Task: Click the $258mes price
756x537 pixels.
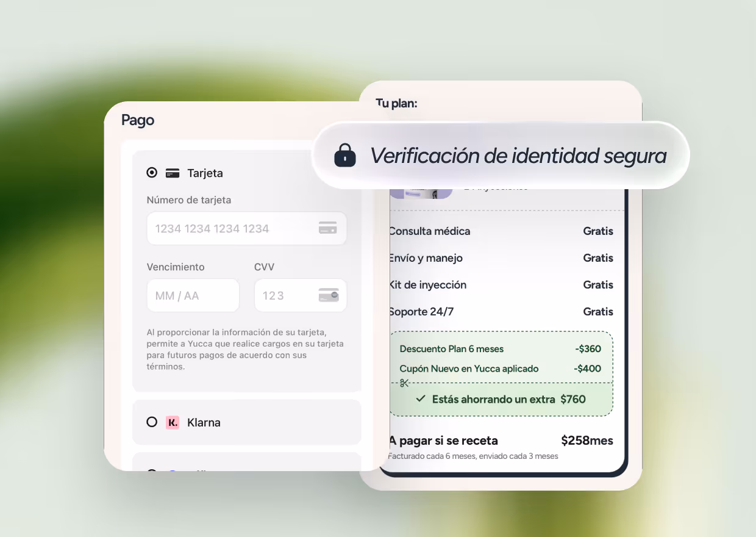Action: pyautogui.click(x=587, y=441)
